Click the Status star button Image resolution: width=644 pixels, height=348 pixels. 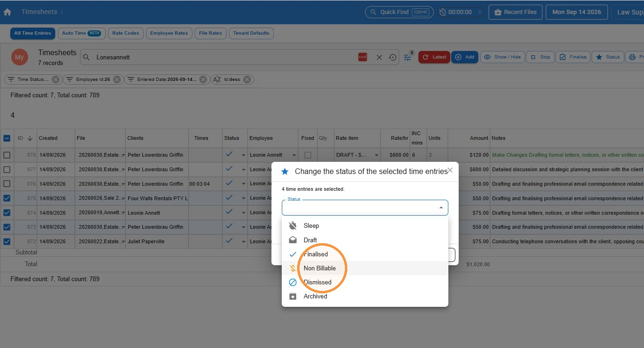608,57
